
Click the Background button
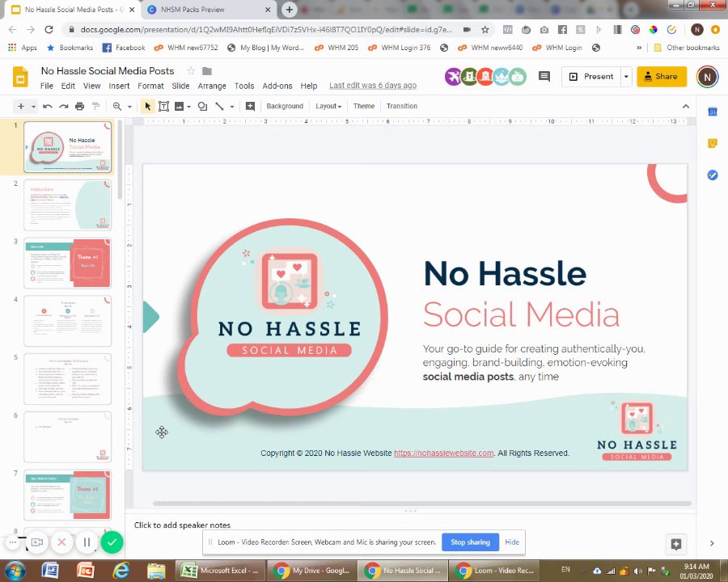coord(285,106)
